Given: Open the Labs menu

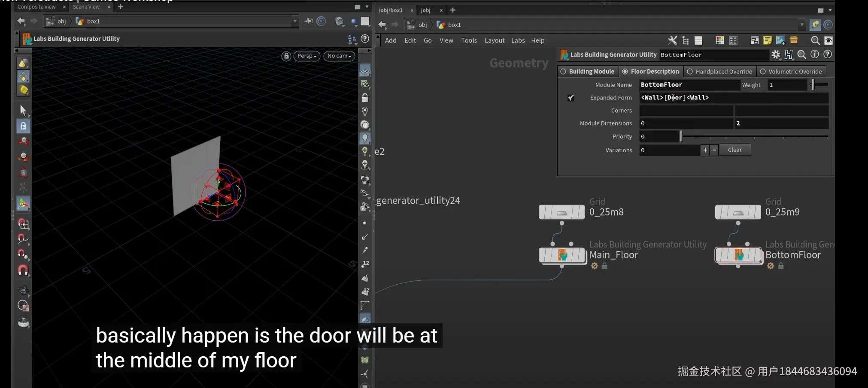Looking at the screenshot, I should point(518,40).
